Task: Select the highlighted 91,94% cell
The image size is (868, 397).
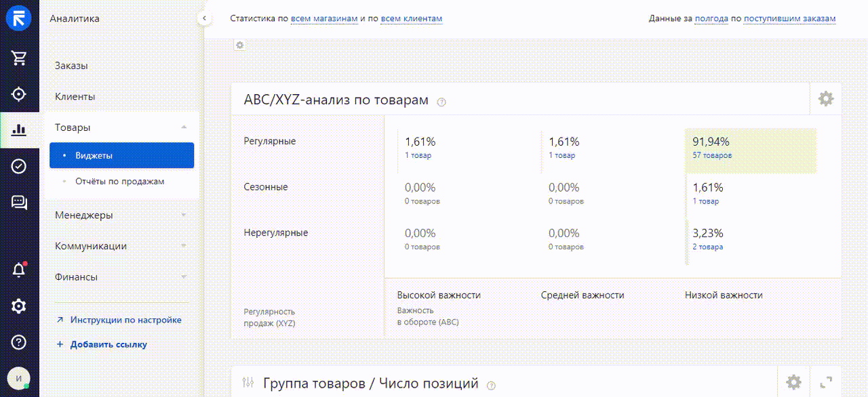Action: point(751,151)
